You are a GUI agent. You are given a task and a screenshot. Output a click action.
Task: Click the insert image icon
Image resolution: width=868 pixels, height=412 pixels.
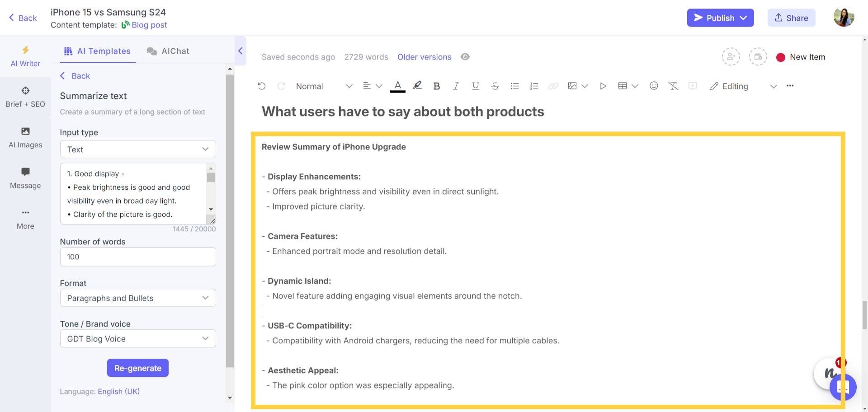coord(572,86)
